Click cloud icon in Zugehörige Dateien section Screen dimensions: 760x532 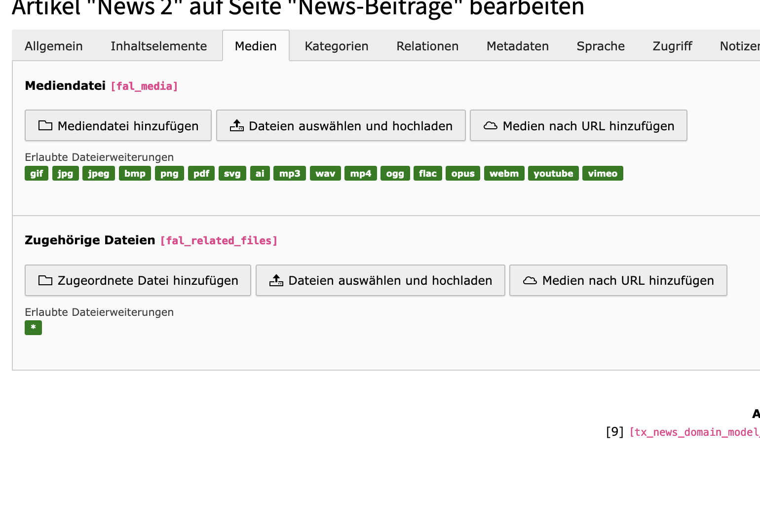tap(530, 280)
